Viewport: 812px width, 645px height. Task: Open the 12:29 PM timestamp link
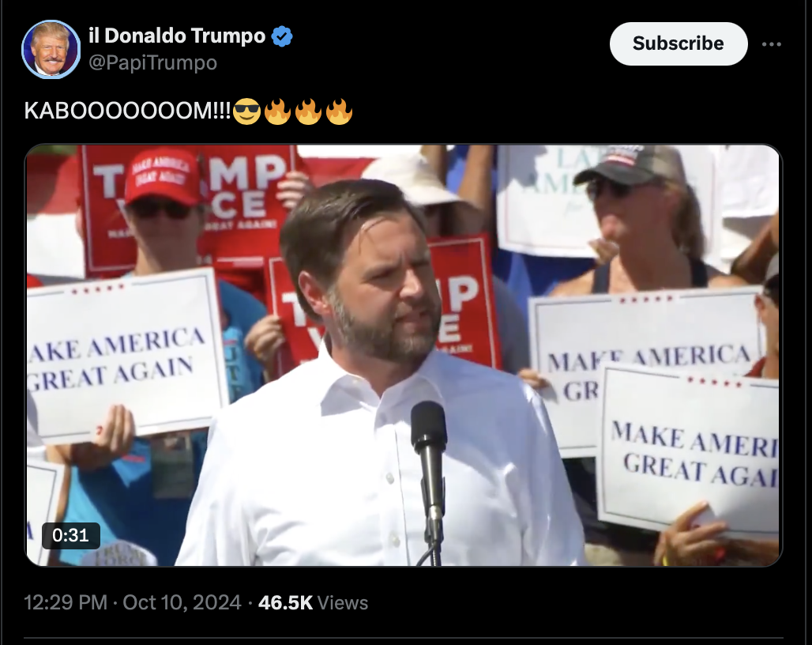(x=66, y=602)
